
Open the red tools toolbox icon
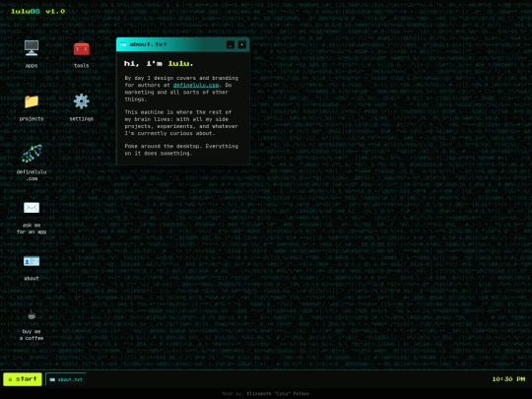[x=82, y=49]
